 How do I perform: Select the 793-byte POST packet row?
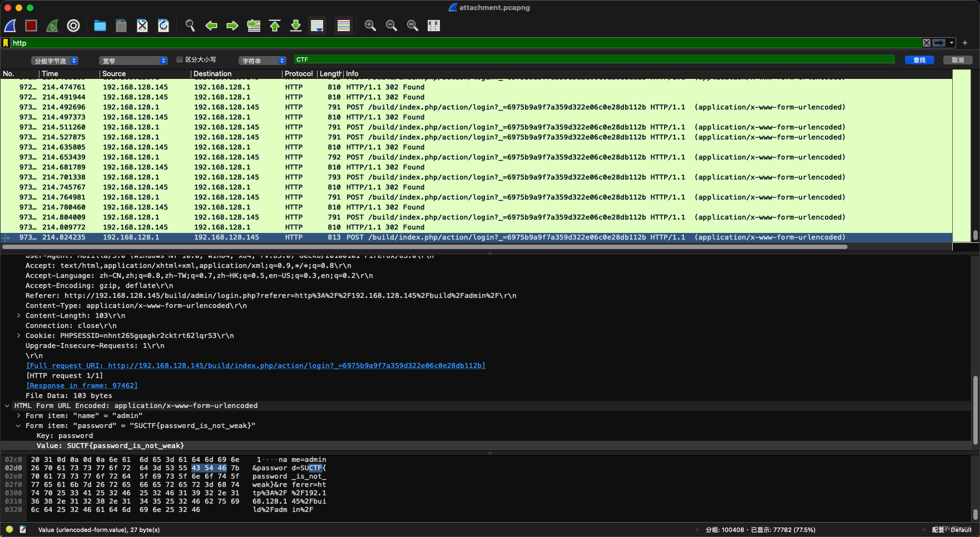[x=476, y=177]
